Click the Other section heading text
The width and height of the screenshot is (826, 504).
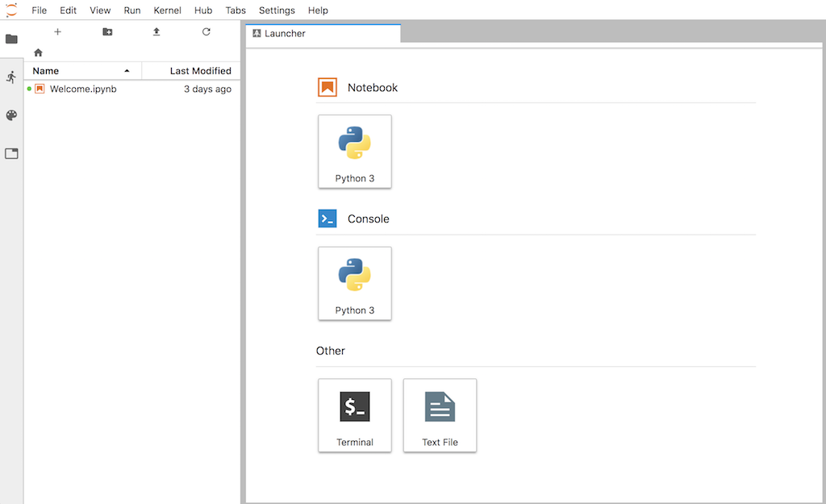tap(330, 351)
